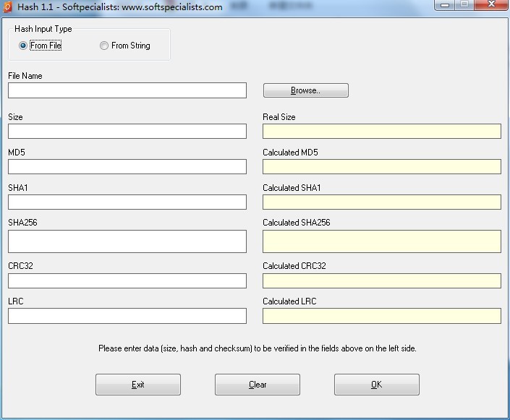The image size is (510, 420).
Task: Select the From File radio button
Action: tap(23, 46)
